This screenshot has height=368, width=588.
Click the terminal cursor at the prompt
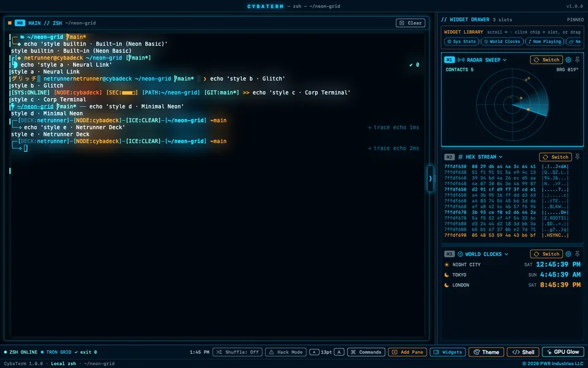[x=26, y=148]
